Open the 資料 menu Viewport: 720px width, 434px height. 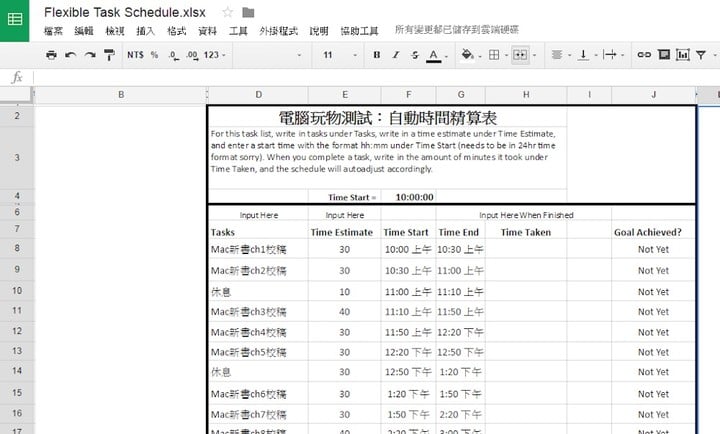point(208,31)
